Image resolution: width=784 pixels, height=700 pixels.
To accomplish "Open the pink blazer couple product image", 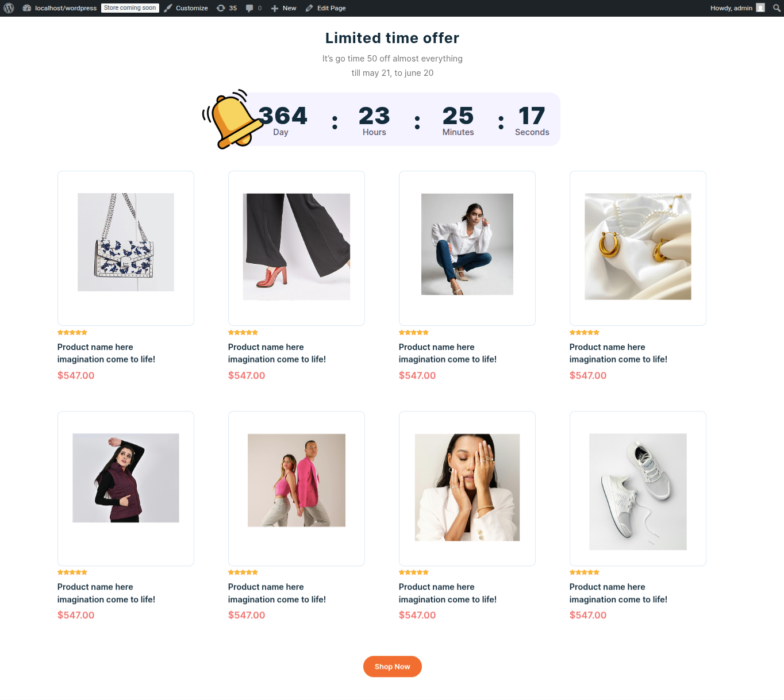I will (297, 480).
